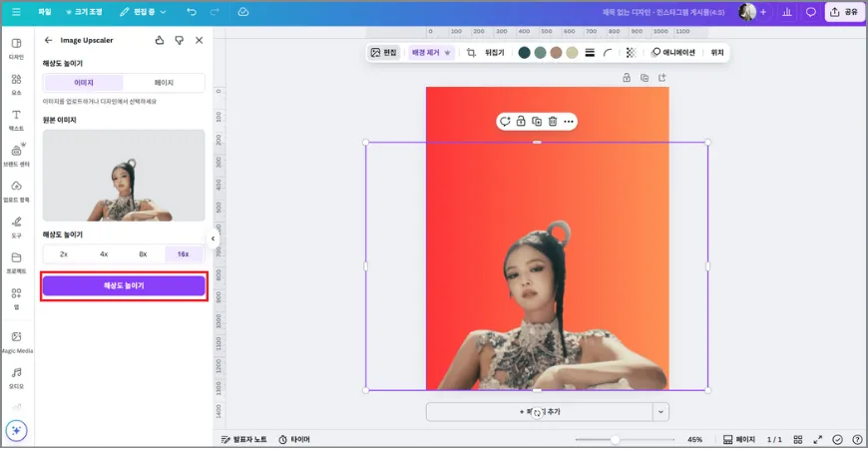Click the 공유 share button
The height and width of the screenshot is (450, 868).
click(844, 12)
